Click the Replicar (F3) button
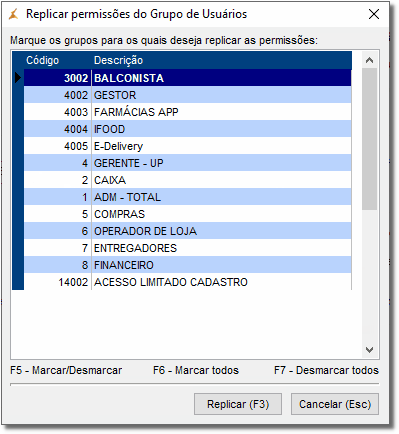Viewport: 399px width, 434px height. pyautogui.click(x=238, y=404)
